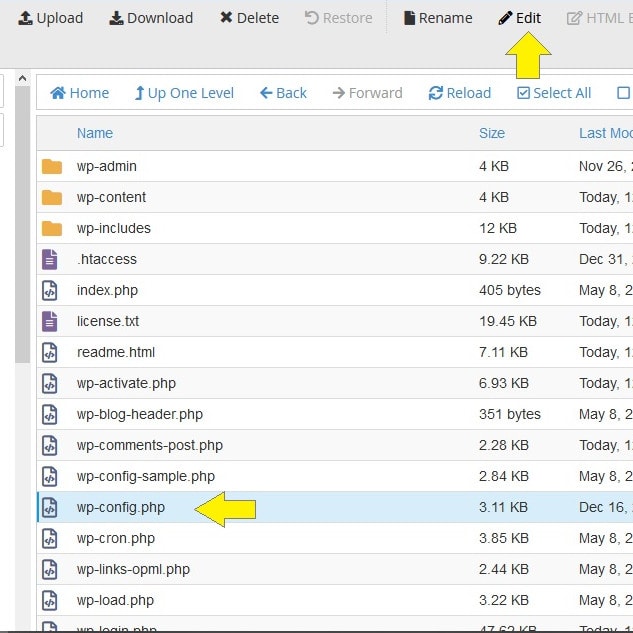Click the Edit toolbar button
Viewport: 633px width, 633px height.
coord(520,18)
